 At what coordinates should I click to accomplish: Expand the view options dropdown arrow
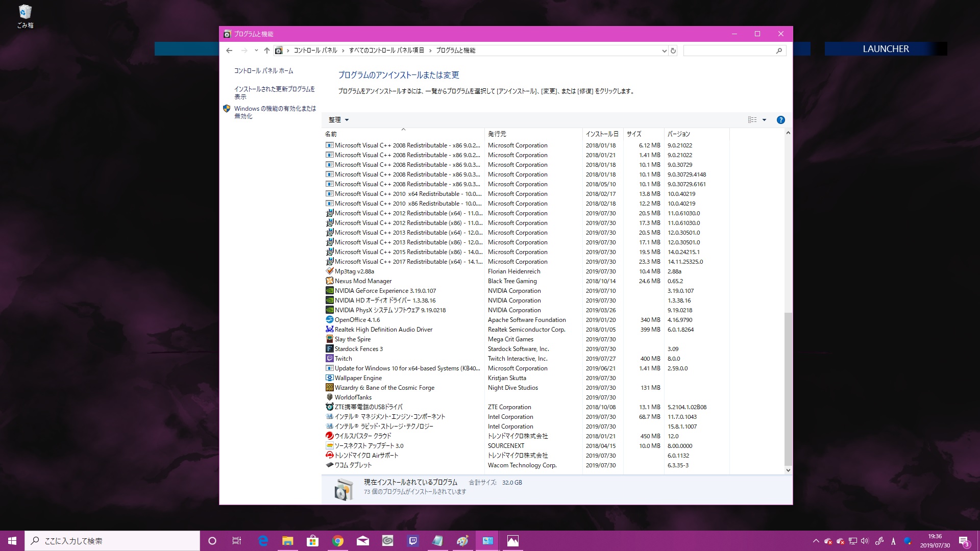click(764, 120)
